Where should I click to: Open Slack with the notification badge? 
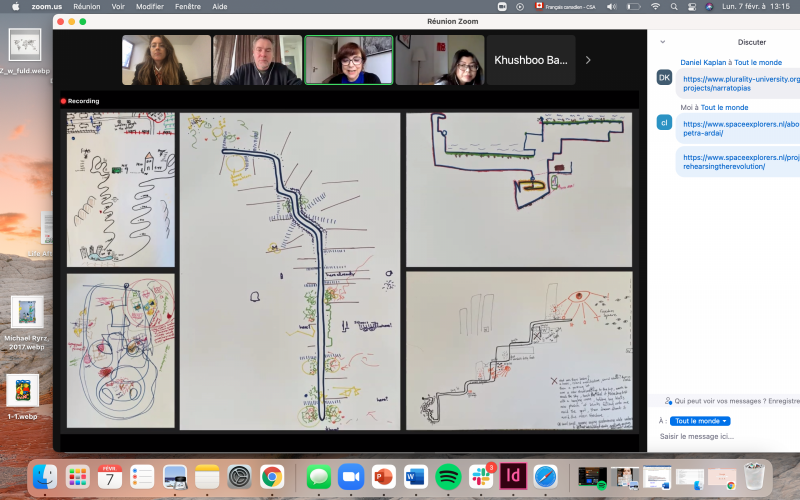tap(481, 477)
